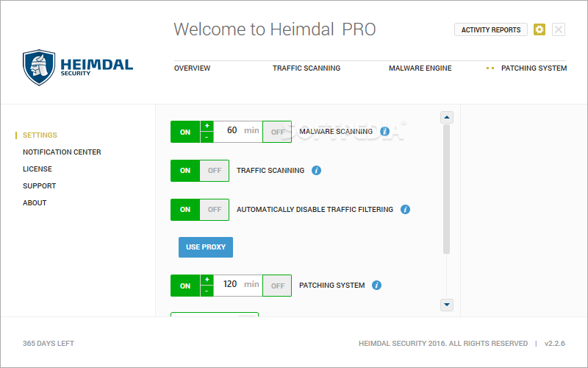588x368 pixels.
Task: Go to the Support section
Action: coord(39,186)
